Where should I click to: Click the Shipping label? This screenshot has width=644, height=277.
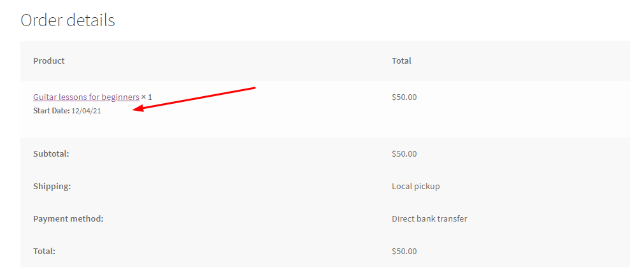pyautogui.click(x=52, y=187)
